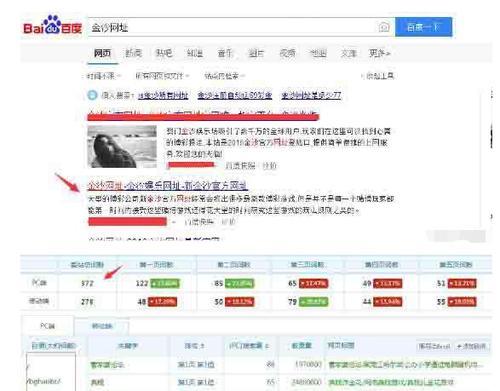Viewport: 500px width, 391px height.
Task: Switch to the 音乐 tab
Action: [x=225, y=53]
